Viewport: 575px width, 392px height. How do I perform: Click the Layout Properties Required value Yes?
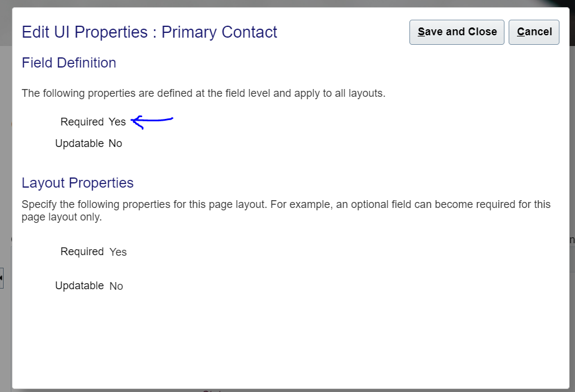[x=118, y=252]
